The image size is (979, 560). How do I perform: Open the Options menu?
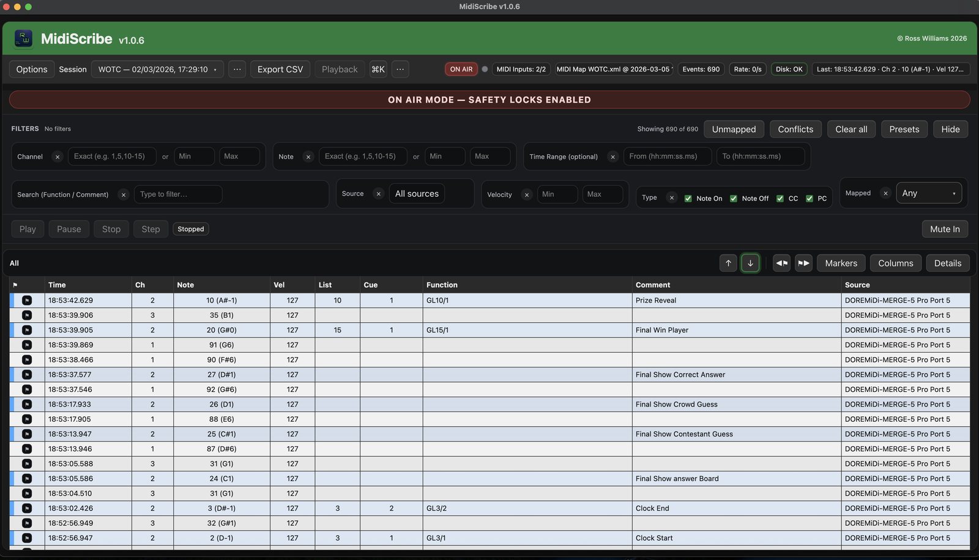point(32,69)
